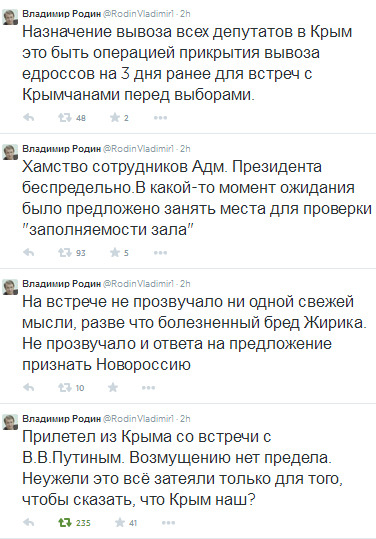Image resolution: width=376 pixels, height=539 pixels.
Task: Open @RodinVladimir1 handle on last tweet
Action: click(139, 419)
